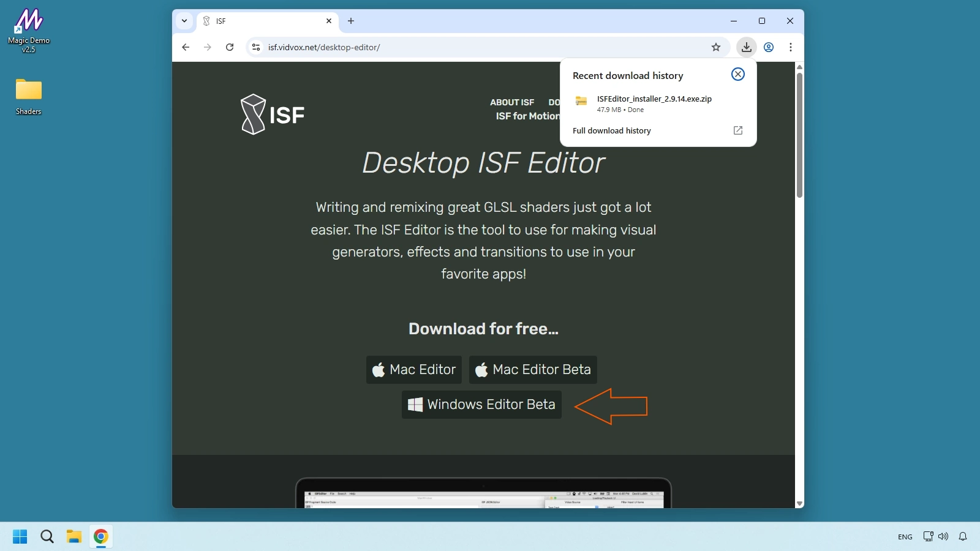Screen dimensions: 980x551
Task: Click the Chrome downloads toolbar icon
Action: [x=747, y=47]
